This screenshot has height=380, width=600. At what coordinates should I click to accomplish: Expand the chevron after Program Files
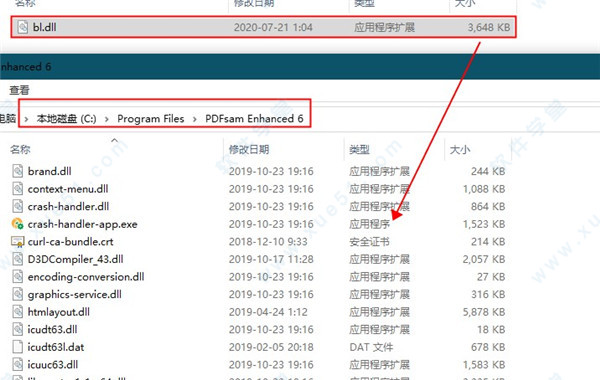[195, 119]
